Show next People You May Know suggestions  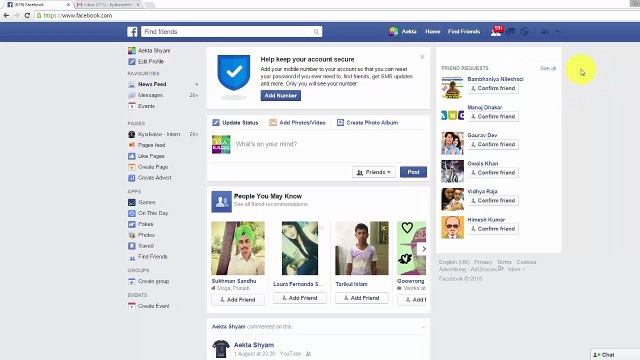pyautogui.click(x=424, y=249)
